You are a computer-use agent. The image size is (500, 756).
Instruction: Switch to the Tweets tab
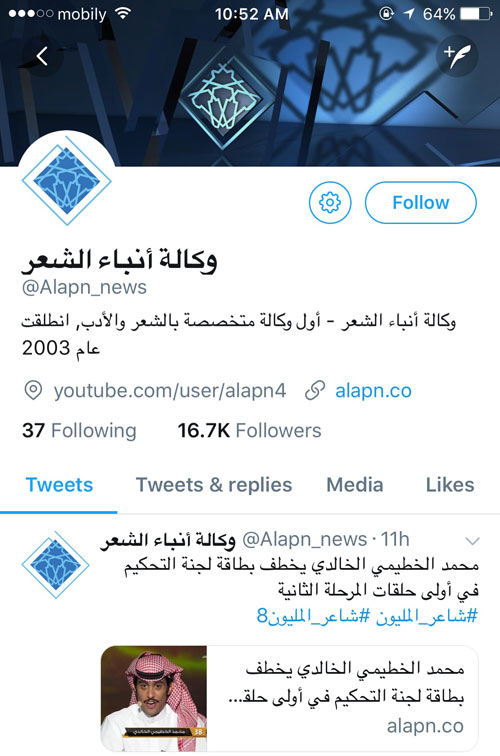[59, 485]
